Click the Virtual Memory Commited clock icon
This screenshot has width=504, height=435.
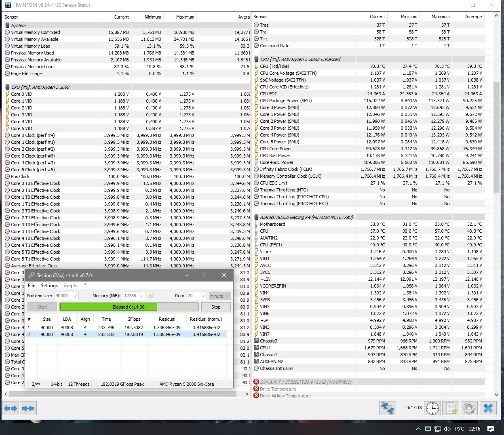point(7,32)
